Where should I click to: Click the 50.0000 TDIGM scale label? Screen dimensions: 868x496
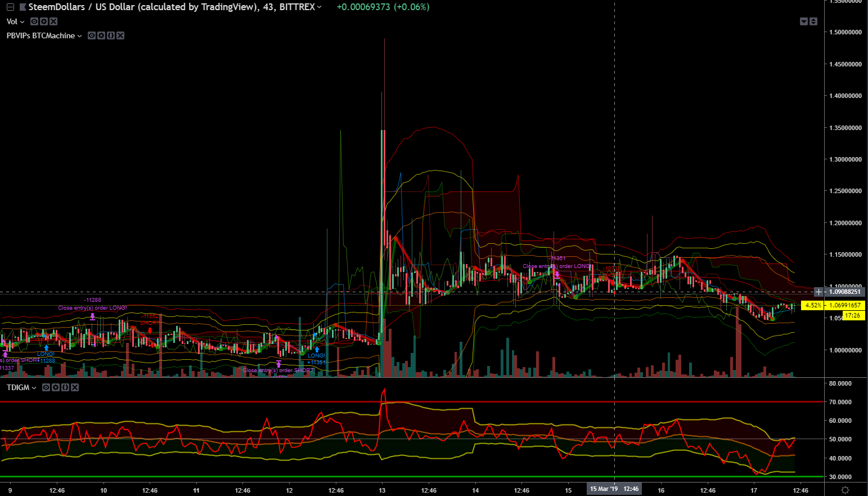pos(840,439)
